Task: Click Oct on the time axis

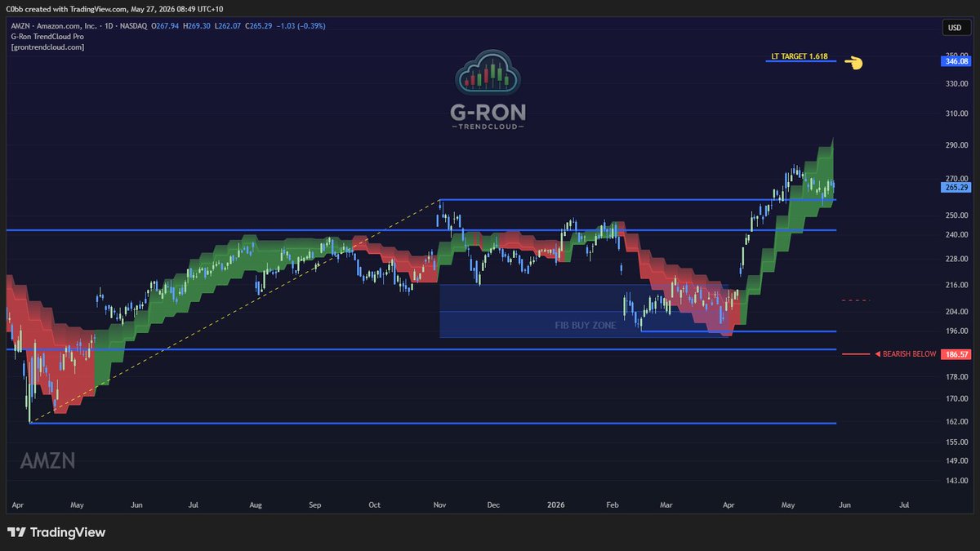Action: pos(374,506)
